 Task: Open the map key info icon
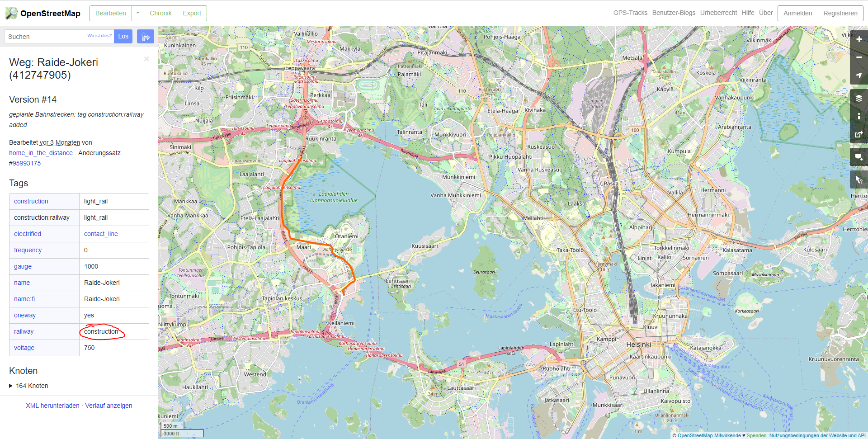click(859, 117)
